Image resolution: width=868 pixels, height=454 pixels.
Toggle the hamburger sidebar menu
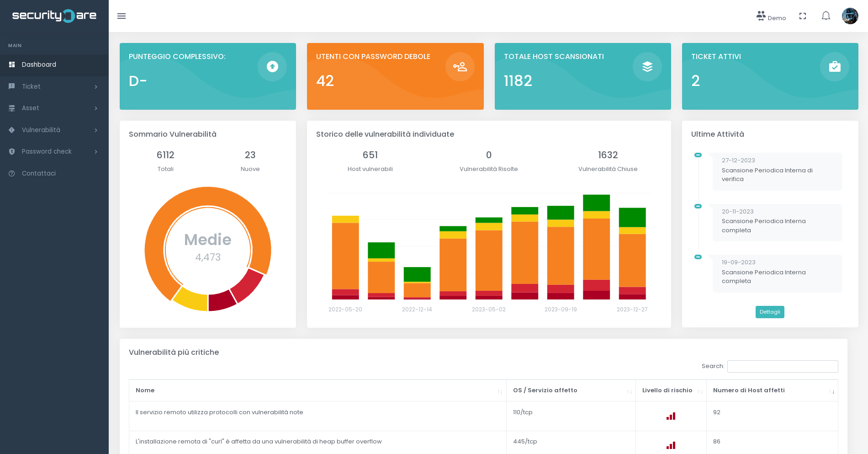pyautogui.click(x=122, y=16)
